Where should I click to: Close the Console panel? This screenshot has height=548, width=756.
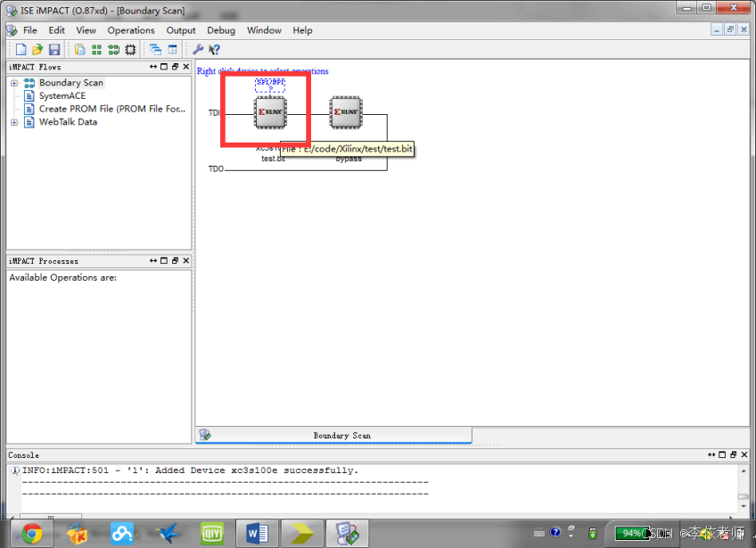[x=744, y=454]
